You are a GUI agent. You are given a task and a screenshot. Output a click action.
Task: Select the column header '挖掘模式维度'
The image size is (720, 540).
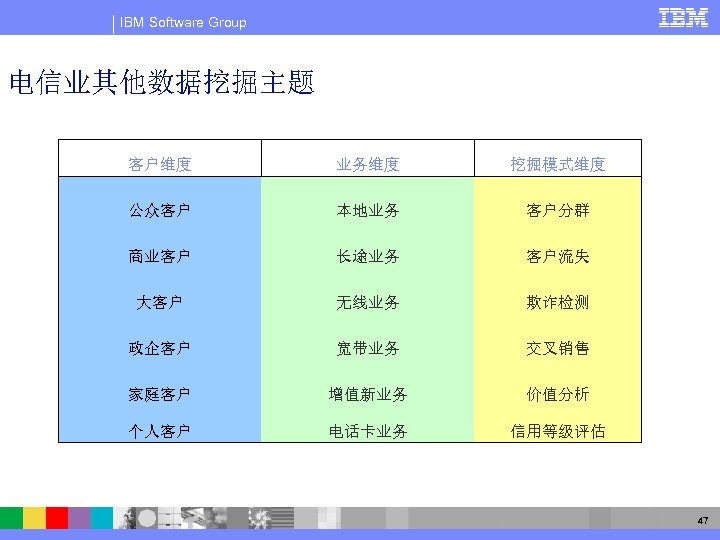[x=558, y=164]
